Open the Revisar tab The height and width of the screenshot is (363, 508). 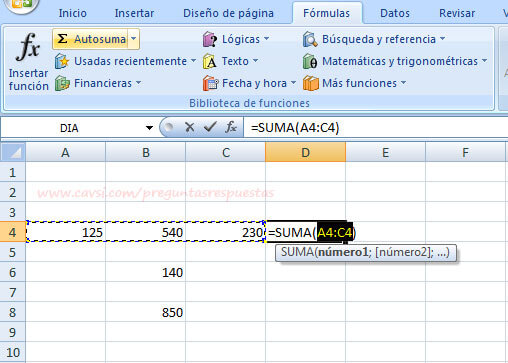pos(457,13)
